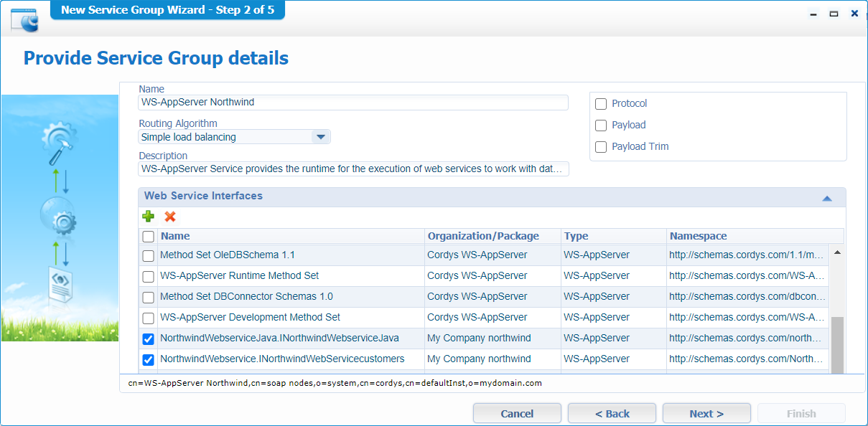Tick the Payload Trim checkbox
Viewport: 868px width, 426px height.
601,147
